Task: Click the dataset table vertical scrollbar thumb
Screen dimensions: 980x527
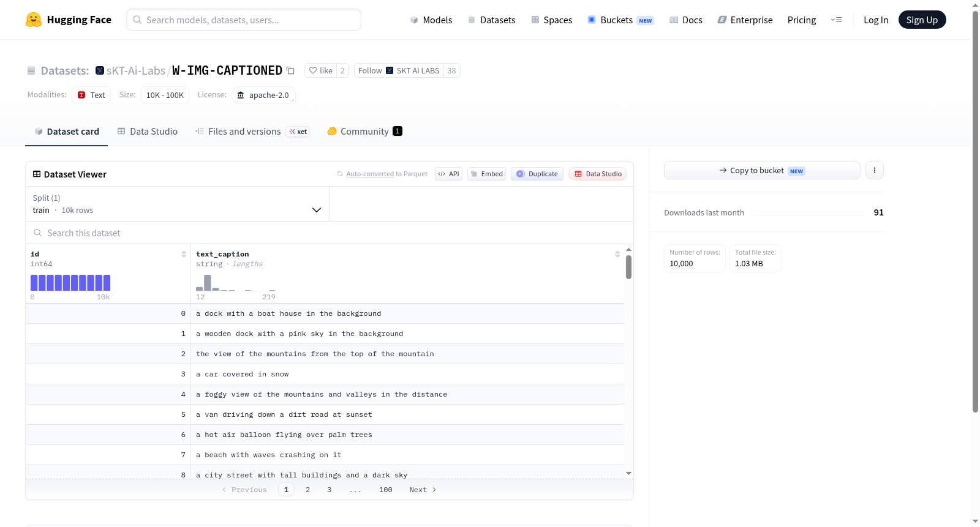Action: 628,267
